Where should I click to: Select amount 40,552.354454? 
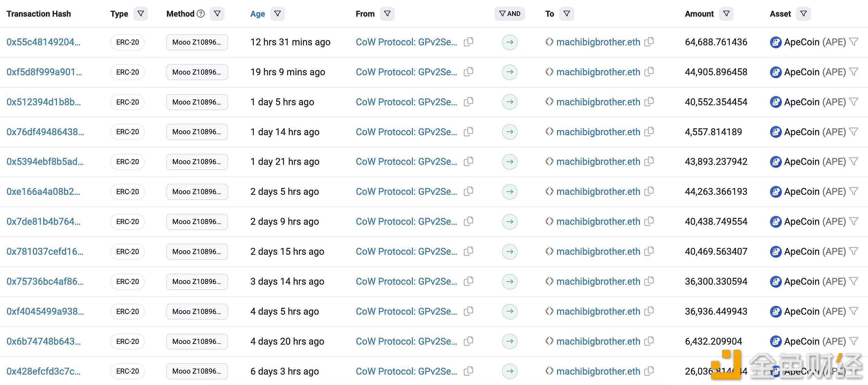716,102
